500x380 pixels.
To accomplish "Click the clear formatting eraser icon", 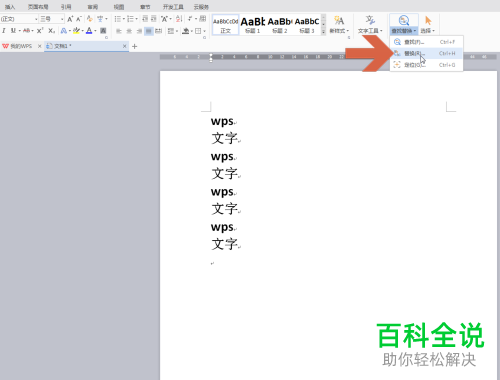I will pos(90,19).
